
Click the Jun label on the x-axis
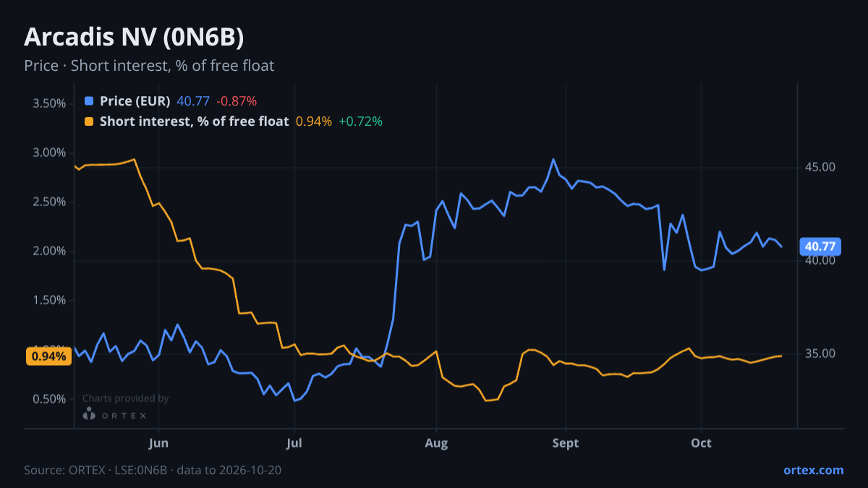tap(158, 443)
